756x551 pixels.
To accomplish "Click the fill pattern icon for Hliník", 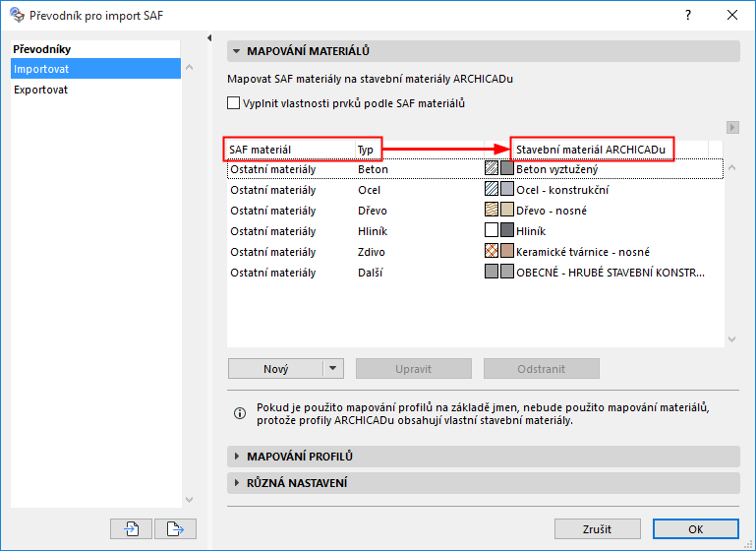I will click(492, 230).
